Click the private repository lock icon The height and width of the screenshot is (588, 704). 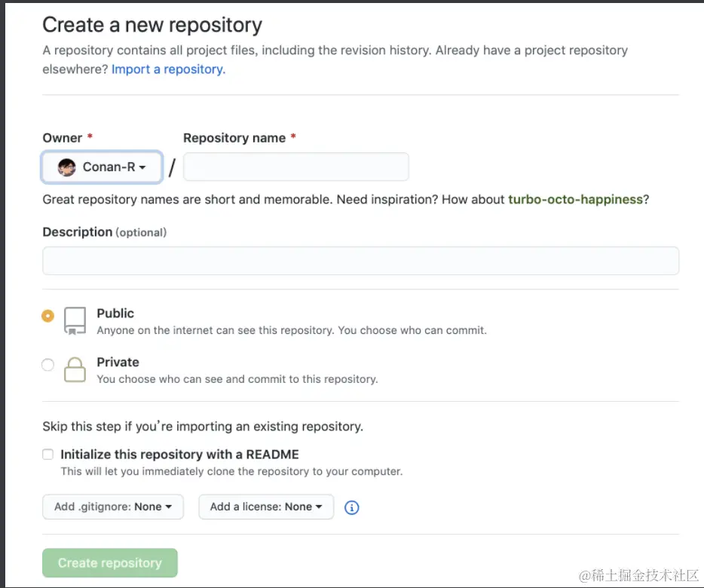[75, 369]
